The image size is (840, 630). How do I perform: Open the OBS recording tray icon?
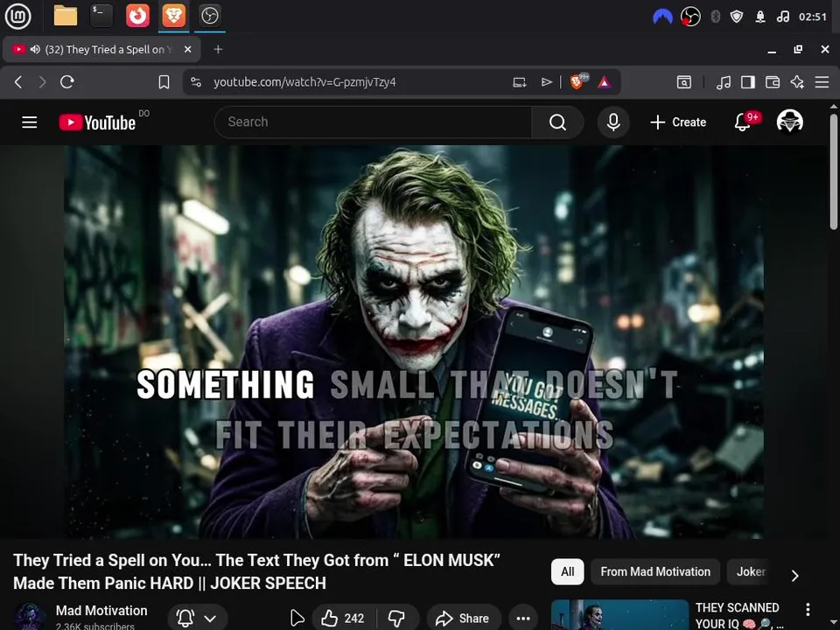click(690, 17)
